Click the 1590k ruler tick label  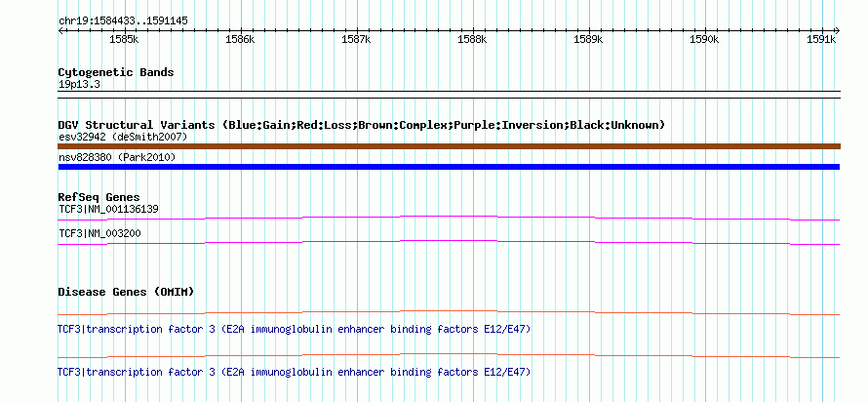tap(704, 40)
